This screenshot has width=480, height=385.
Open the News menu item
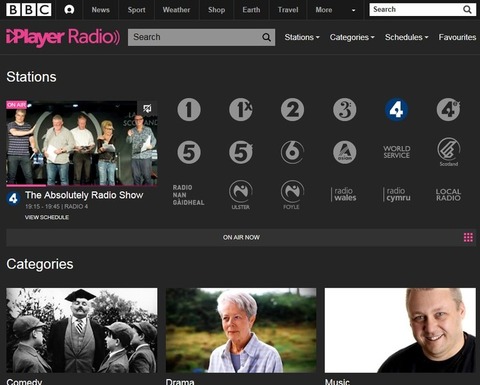101,10
